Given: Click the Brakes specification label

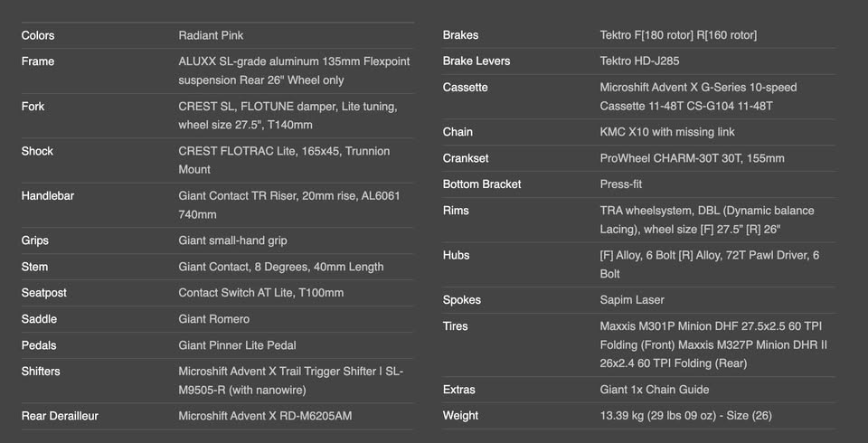Looking at the screenshot, I should pyautogui.click(x=460, y=35).
